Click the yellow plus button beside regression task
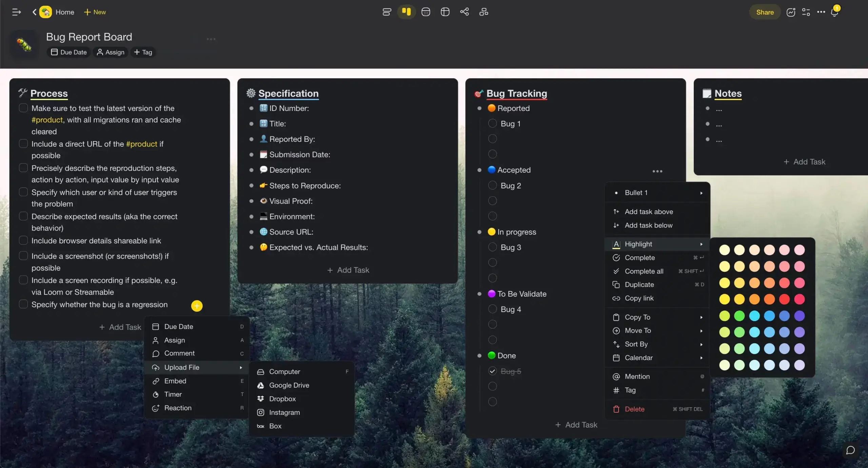Viewport: 868px width, 468px height. pos(197,306)
